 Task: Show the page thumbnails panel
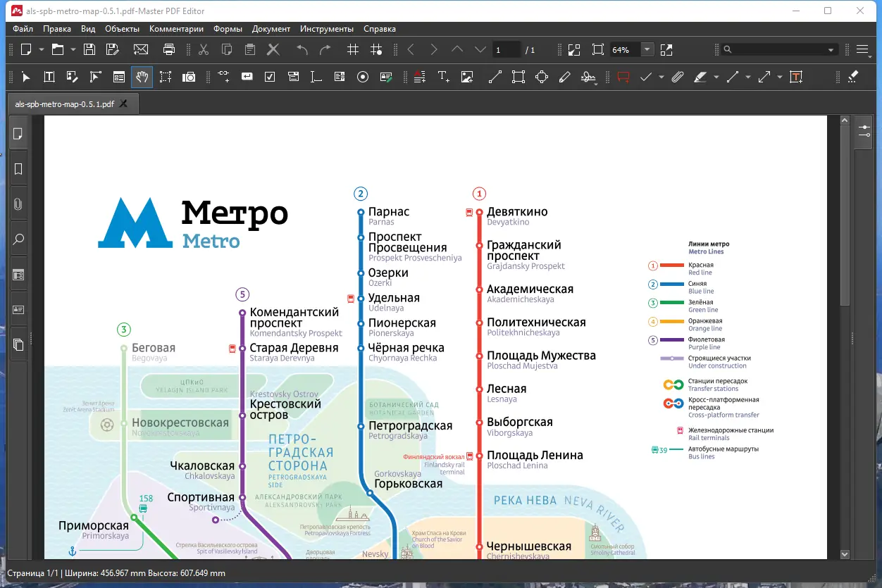(x=18, y=133)
